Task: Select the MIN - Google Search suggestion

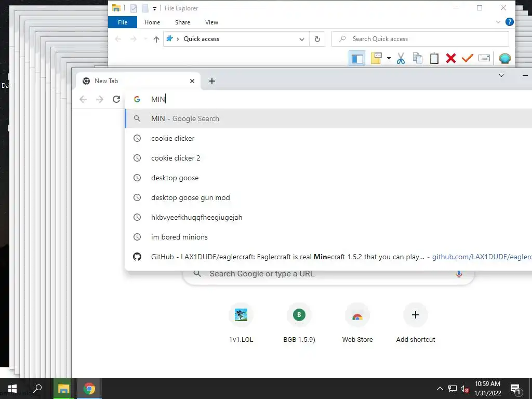Action: [x=328, y=119]
